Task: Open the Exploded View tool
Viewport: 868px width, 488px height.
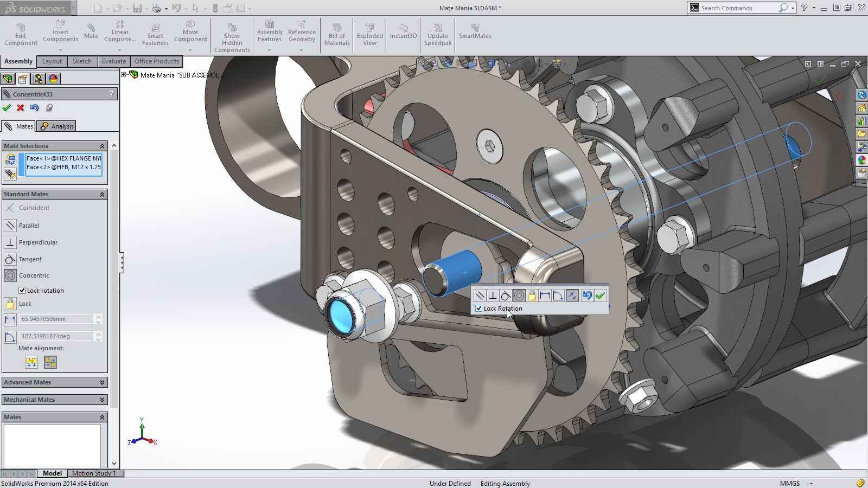Action: pyautogui.click(x=369, y=34)
